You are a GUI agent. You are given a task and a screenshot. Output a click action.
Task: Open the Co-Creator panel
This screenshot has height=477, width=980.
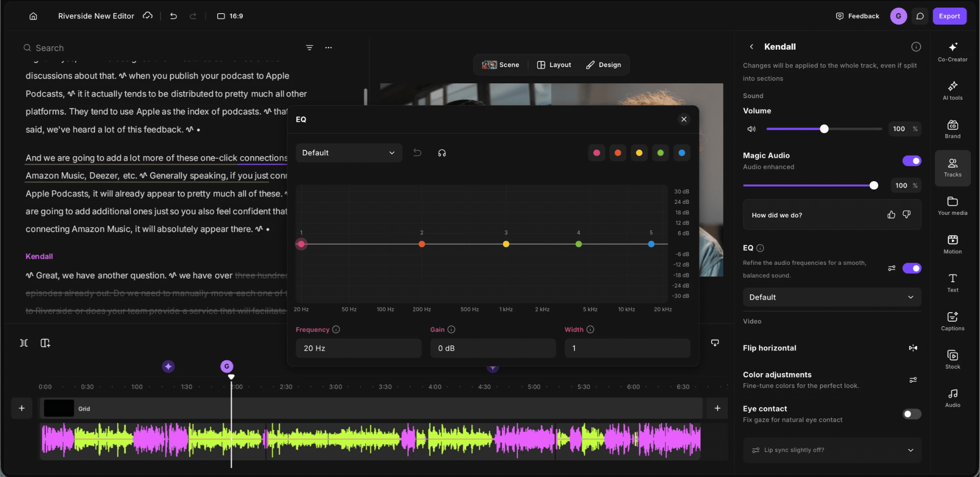(x=952, y=52)
